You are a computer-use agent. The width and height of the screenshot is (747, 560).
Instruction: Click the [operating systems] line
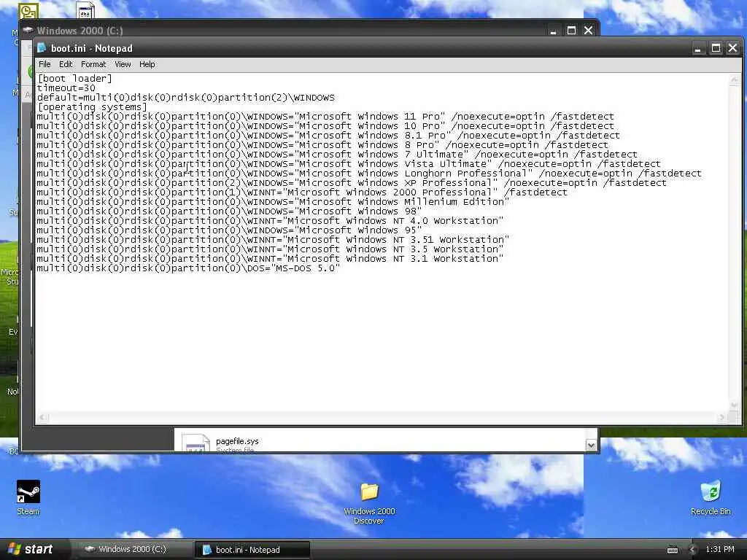tap(92, 107)
